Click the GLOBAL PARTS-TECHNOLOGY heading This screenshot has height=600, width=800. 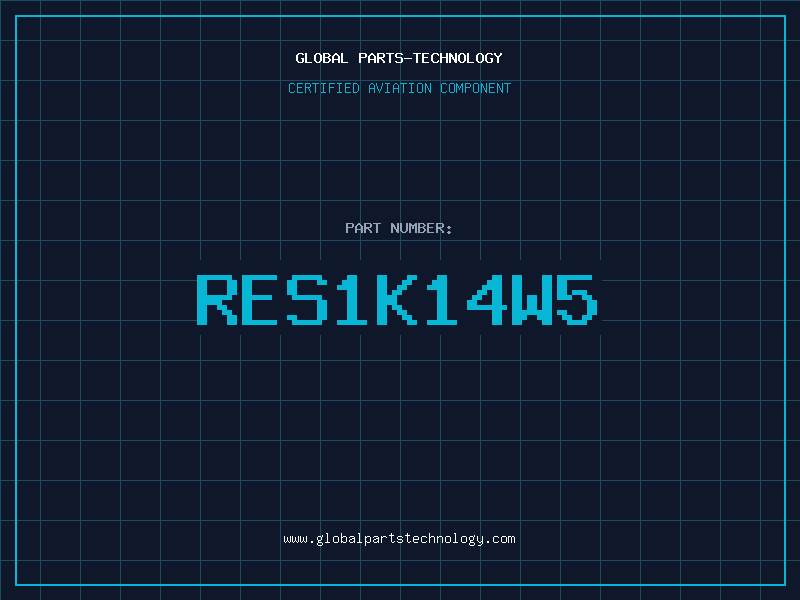click(399, 58)
